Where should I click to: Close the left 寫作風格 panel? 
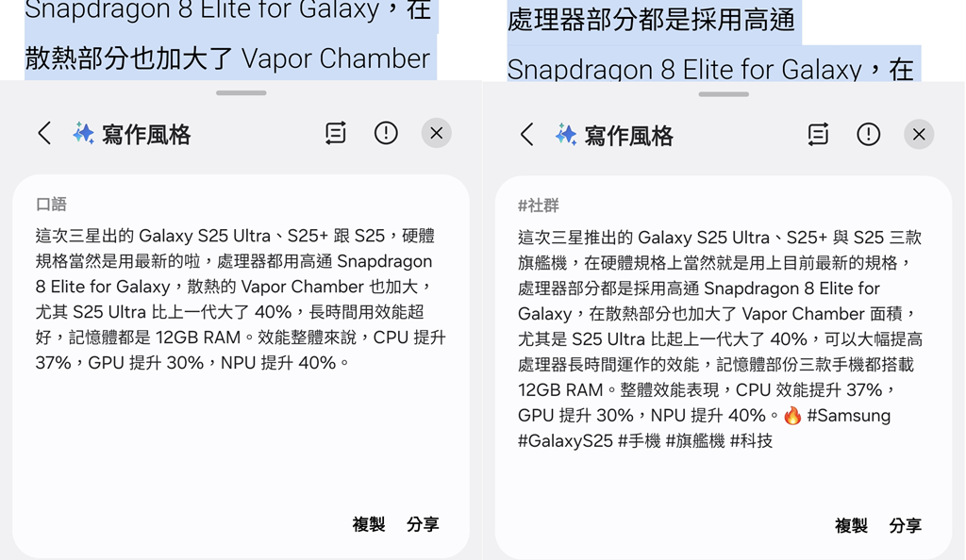point(436,133)
